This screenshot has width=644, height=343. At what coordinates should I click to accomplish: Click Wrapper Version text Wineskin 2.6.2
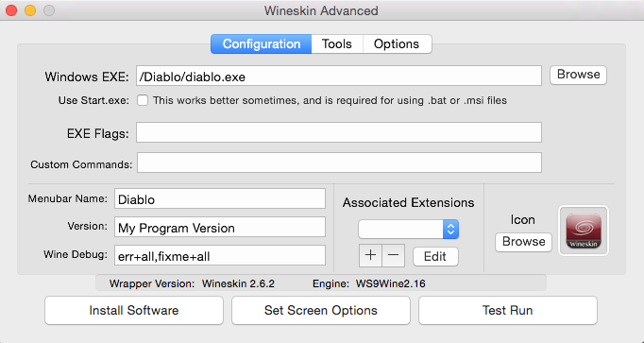pyautogui.click(x=238, y=283)
